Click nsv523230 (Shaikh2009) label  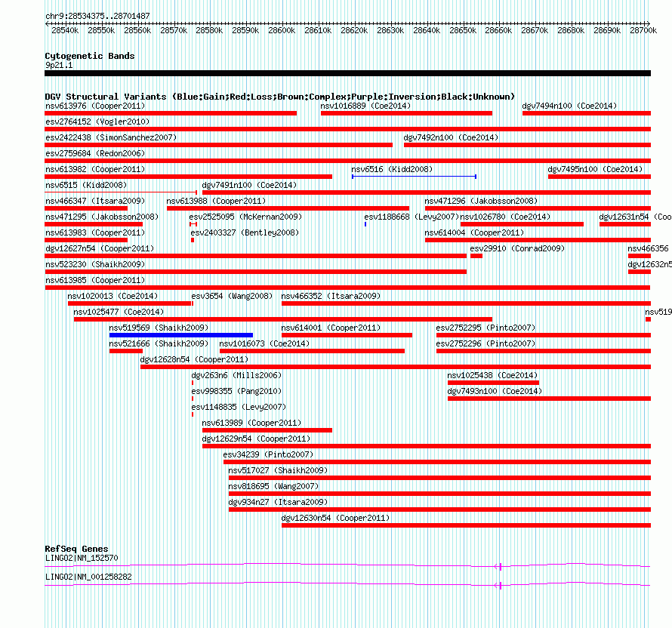[x=95, y=264]
